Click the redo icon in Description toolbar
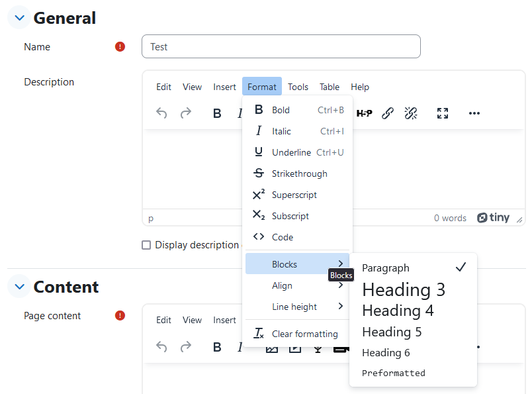This screenshot has width=532, height=394. (x=185, y=113)
